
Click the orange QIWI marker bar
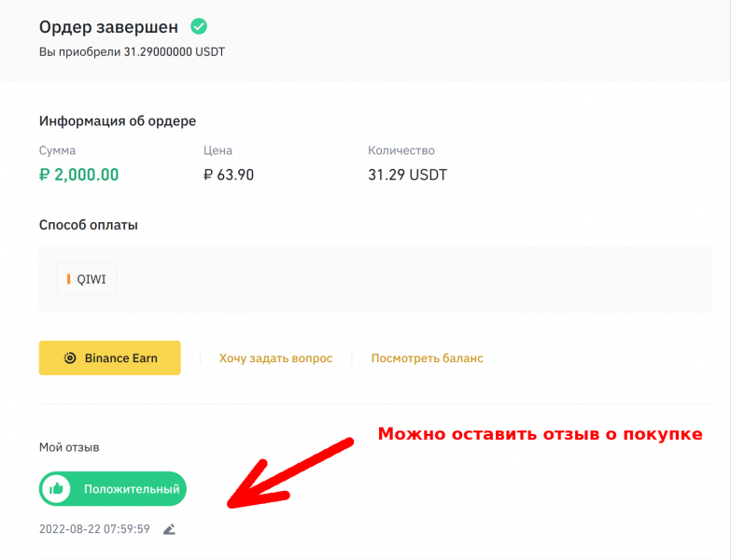click(69, 278)
